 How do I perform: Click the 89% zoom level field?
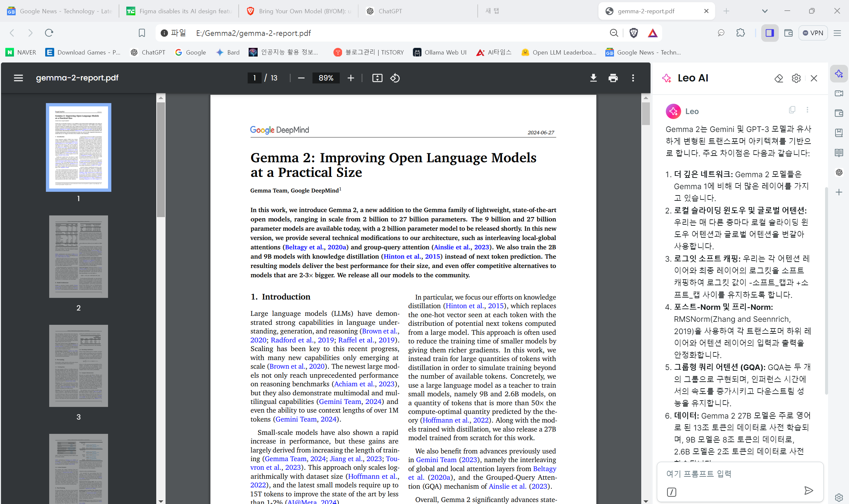[326, 78]
